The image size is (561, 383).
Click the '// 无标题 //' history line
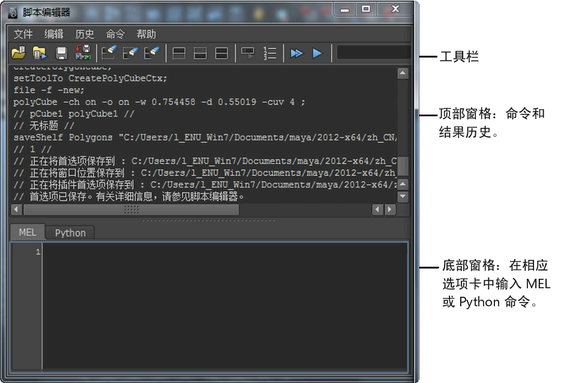tap(44, 125)
